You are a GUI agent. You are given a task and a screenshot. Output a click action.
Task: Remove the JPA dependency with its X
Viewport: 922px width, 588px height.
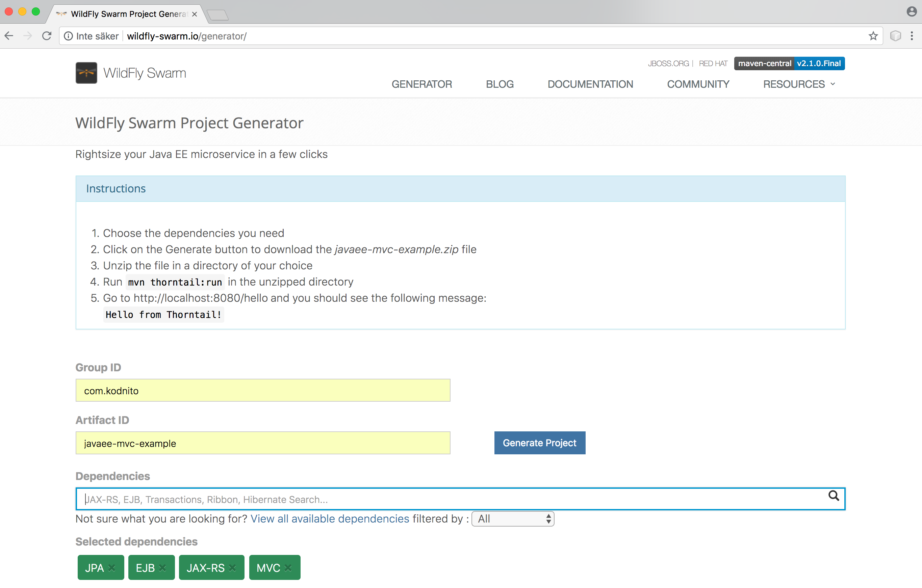point(112,568)
